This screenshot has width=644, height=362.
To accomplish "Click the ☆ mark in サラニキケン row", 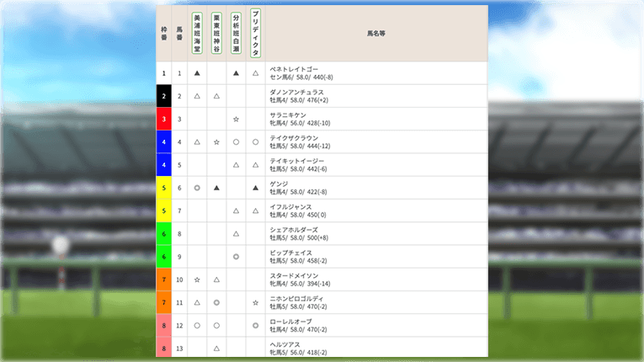I will pos(237,120).
